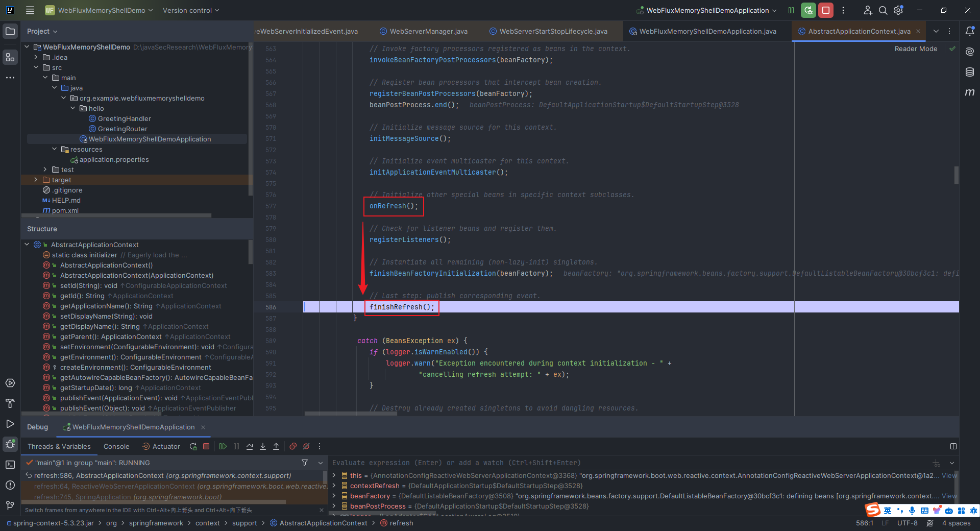Open the project name dropdown
The image size is (980, 531).
point(99,10)
